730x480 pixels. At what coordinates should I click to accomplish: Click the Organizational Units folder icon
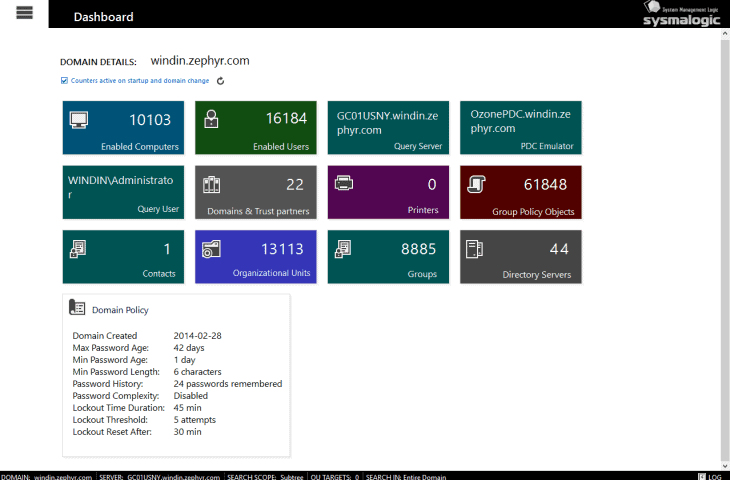211,249
